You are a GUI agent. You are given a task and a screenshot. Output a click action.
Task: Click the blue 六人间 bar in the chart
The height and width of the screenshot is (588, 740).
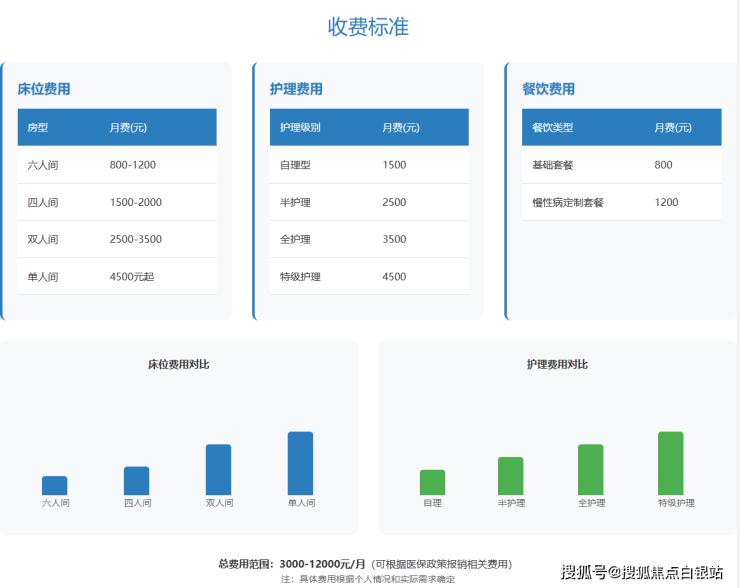55,486
